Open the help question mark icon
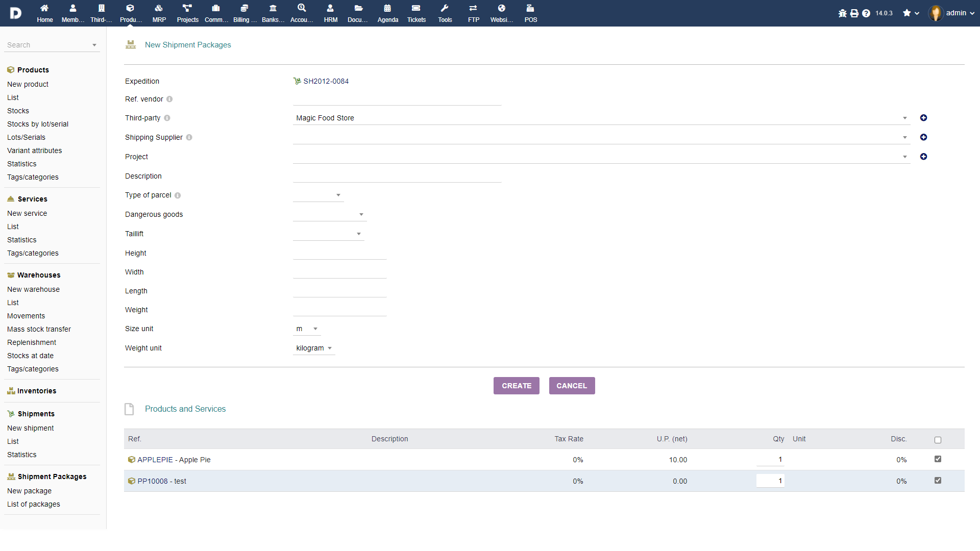980x551 pixels. pos(866,13)
